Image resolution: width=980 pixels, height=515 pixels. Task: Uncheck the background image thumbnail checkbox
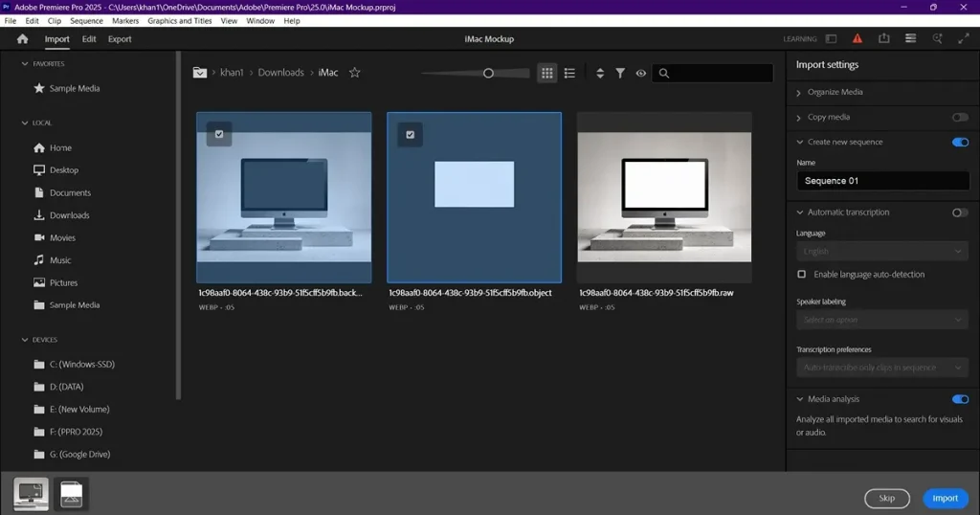[219, 134]
